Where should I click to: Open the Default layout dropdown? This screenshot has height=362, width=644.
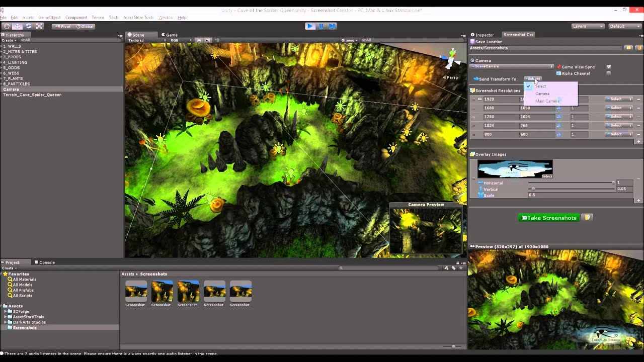pyautogui.click(x=624, y=26)
